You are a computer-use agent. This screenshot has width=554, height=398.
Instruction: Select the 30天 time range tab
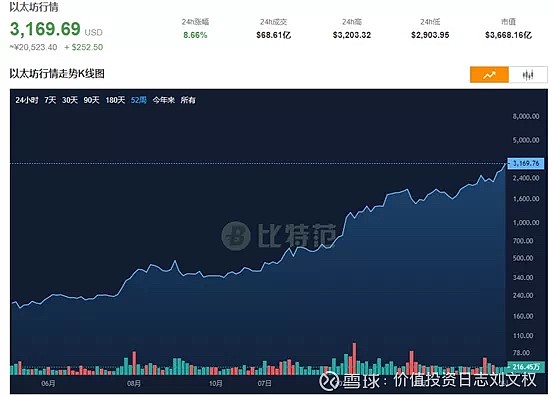coord(70,100)
